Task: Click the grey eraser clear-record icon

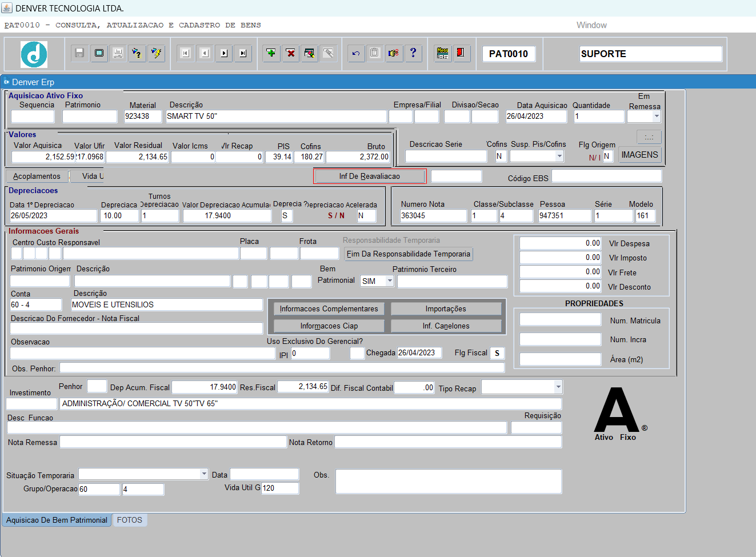Action: pyautogui.click(x=329, y=53)
